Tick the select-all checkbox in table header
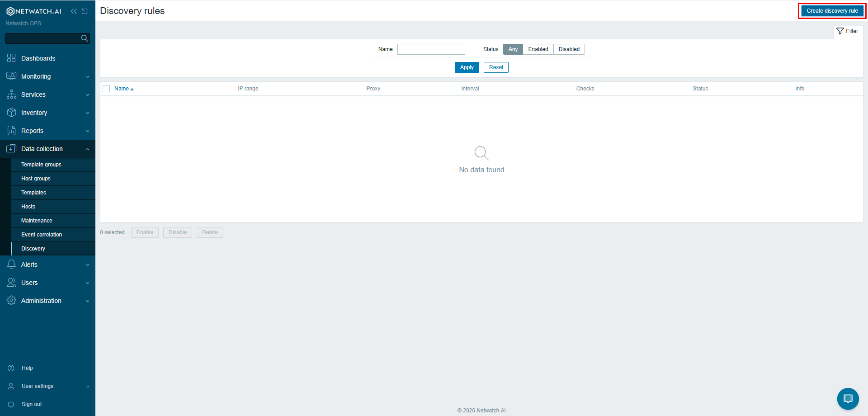Screen dimensions: 868x416 (106, 89)
